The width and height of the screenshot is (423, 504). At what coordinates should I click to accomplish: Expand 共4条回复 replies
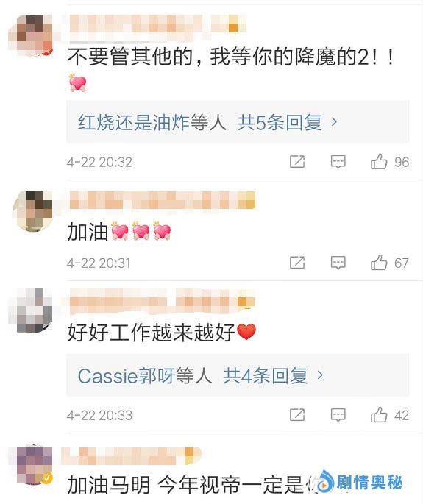tap(266, 375)
